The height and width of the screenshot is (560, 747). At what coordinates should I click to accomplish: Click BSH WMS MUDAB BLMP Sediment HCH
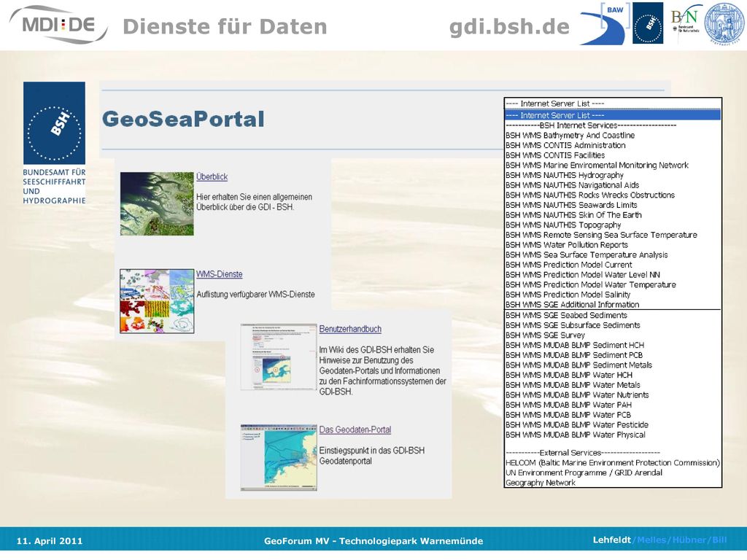pos(613,345)
